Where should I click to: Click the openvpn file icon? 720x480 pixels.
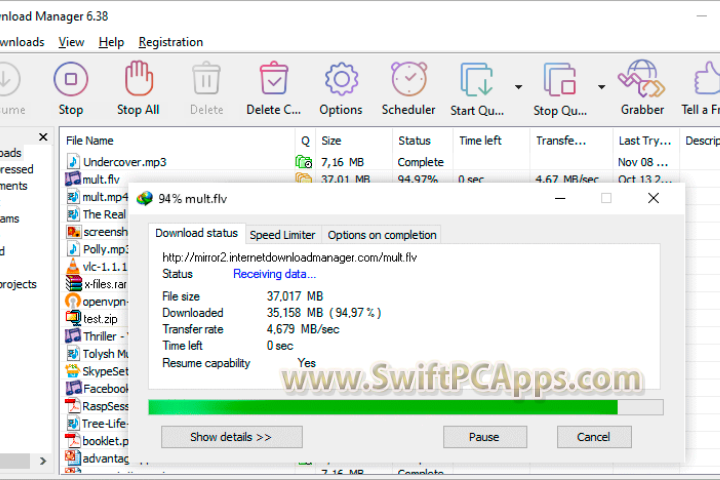tap(73, 301)
